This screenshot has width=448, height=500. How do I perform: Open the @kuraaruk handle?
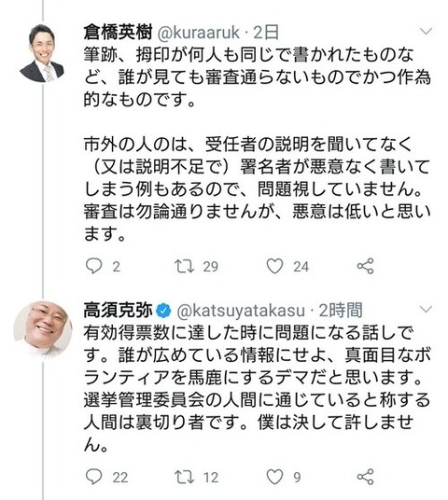[199, 33]
